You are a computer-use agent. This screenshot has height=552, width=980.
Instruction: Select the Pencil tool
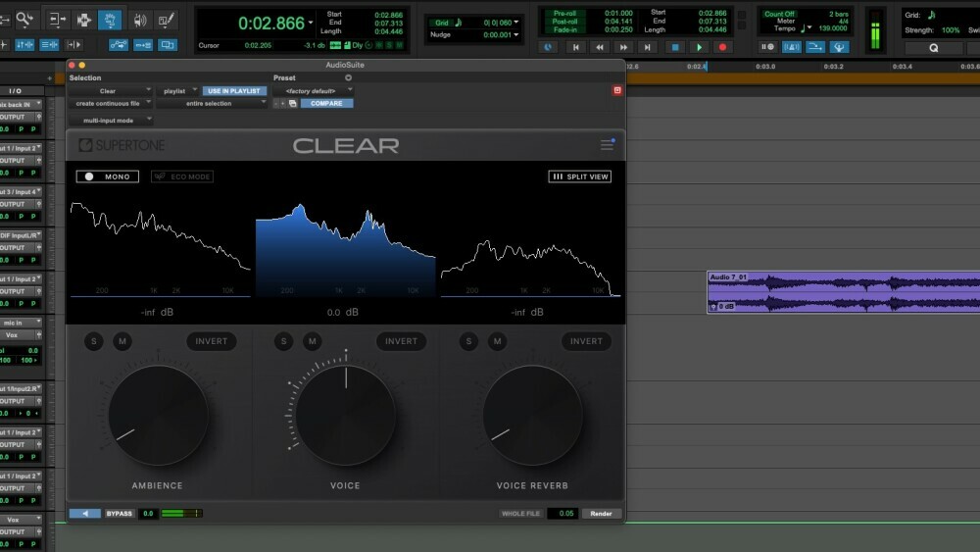coord(167,20)
